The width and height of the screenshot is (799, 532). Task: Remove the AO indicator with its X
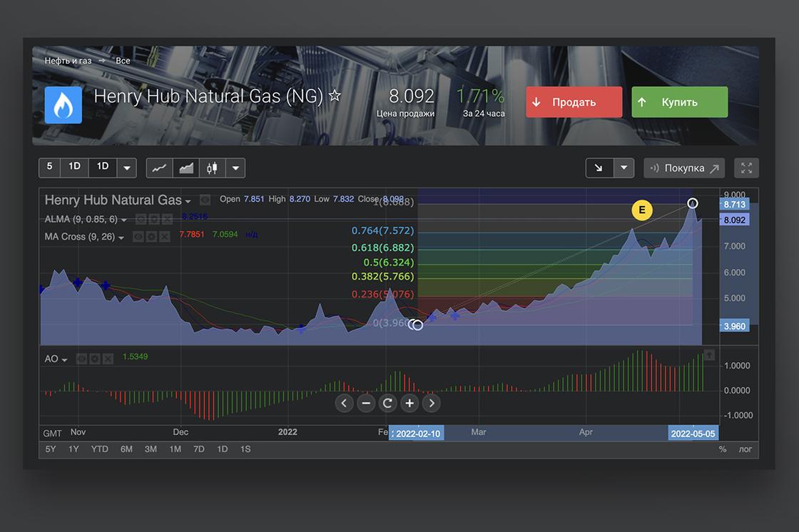click(x=108, y=359)
